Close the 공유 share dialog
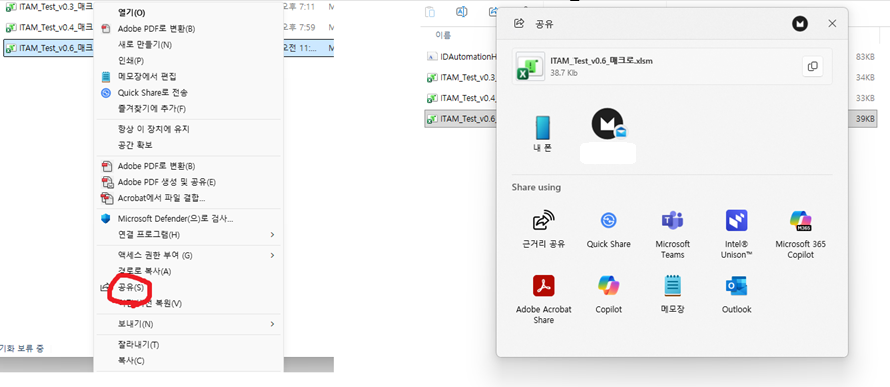 pos(832,23)
